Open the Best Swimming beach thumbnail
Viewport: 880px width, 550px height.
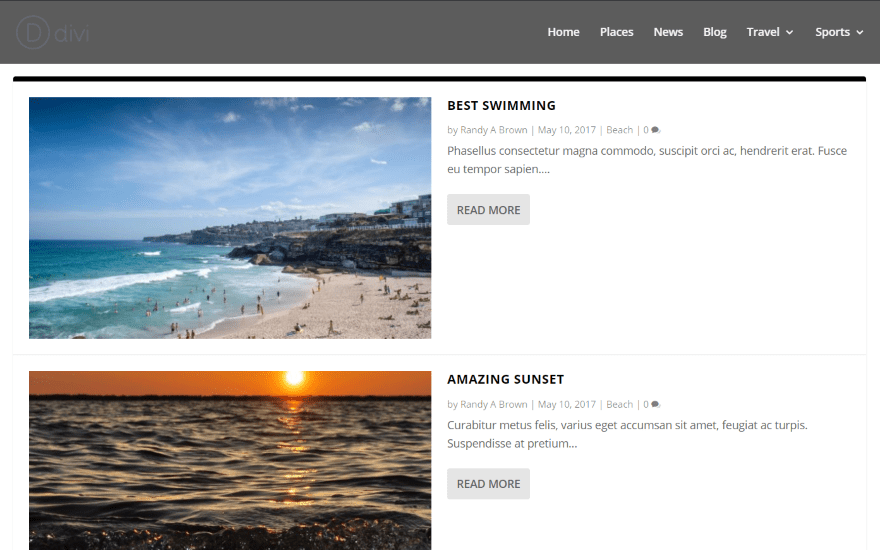pos(230,218)
